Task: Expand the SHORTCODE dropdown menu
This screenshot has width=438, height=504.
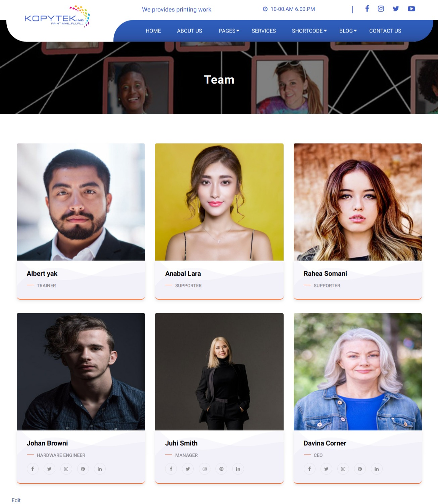Action: (x=309, y=31)
